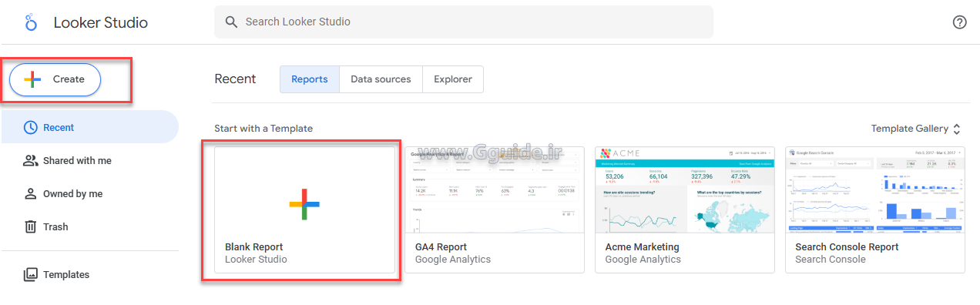The width and height of the screenshot is (980, 305).
Task: Click the GA4 Report title text
Action: pos(441,247)
